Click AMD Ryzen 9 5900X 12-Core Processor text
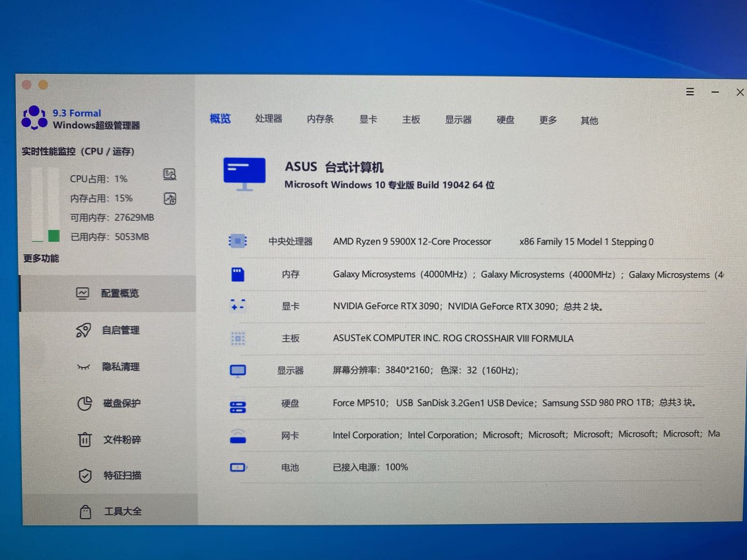The height and width of the screenshot is (560, 747). pos(412,242)
